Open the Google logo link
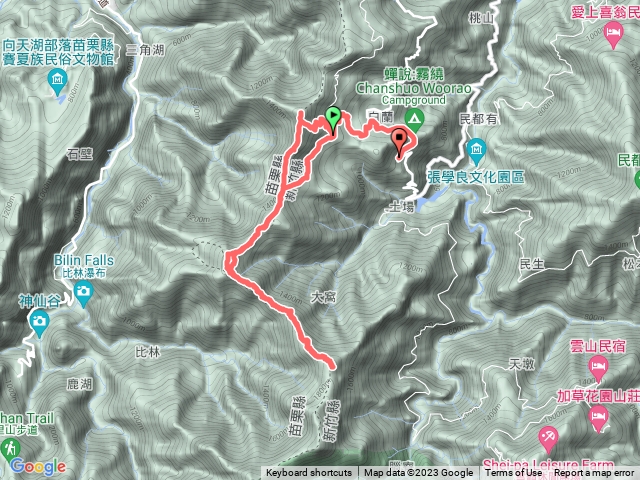Image resolution: width=640 pixels, height=480 pixels. [38, 466]
